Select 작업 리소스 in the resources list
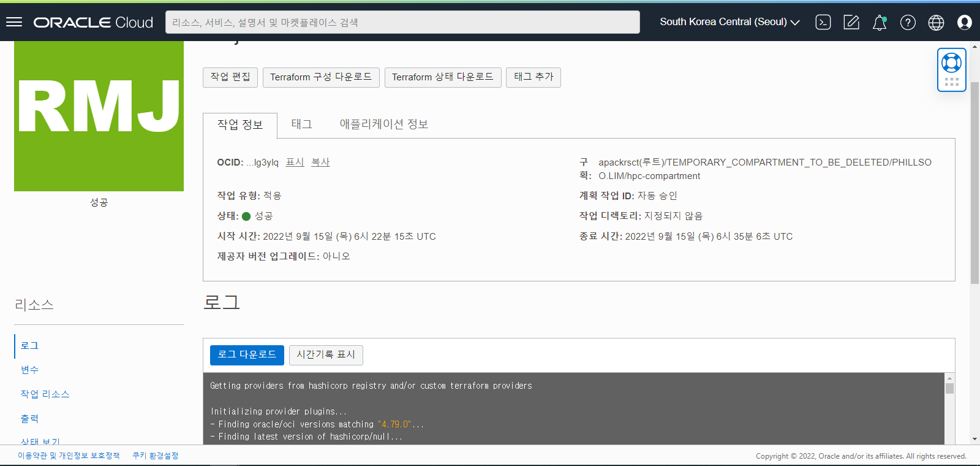Viewport: 980px width, 466px height. 45,394
